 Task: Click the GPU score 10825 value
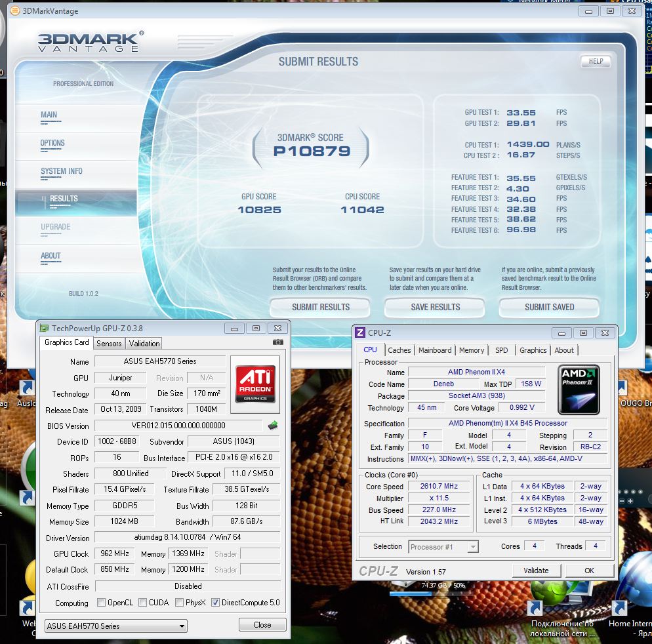[x=259, y=210]
